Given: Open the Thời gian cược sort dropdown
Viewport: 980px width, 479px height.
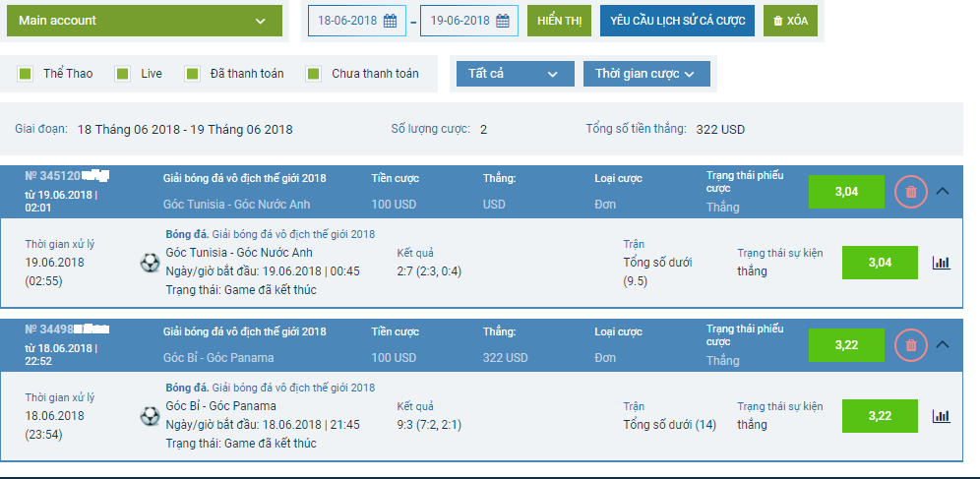Looking at the screenshot, I should click(646, 74).
